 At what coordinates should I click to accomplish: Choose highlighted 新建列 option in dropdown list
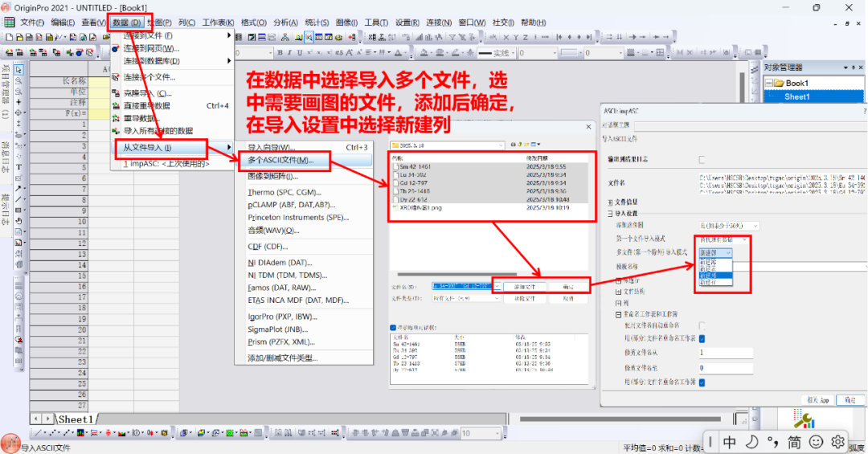click(715, 275)
